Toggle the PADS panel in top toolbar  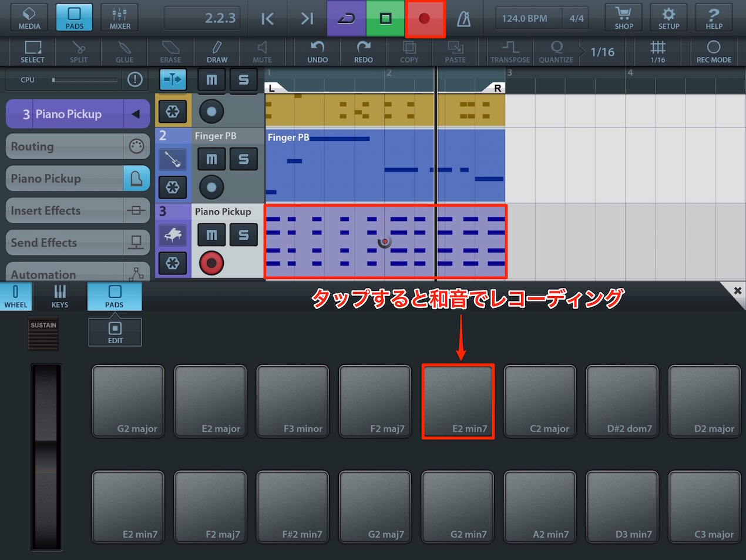[x=74, y=18]
